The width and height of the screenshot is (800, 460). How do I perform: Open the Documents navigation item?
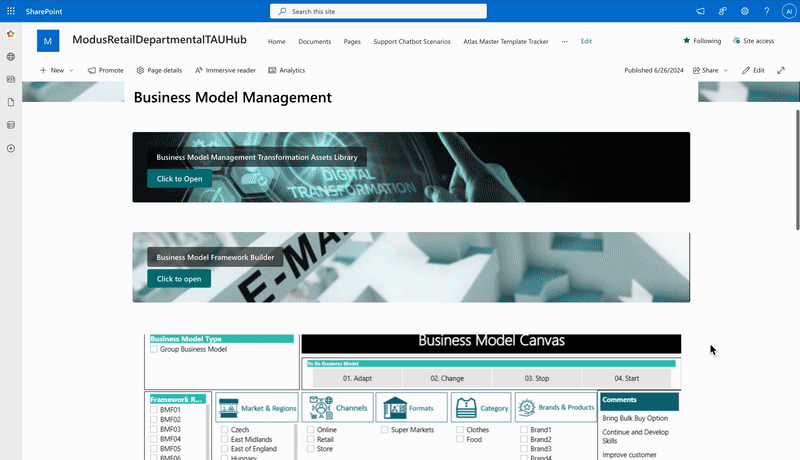click(x=315, y=41)
